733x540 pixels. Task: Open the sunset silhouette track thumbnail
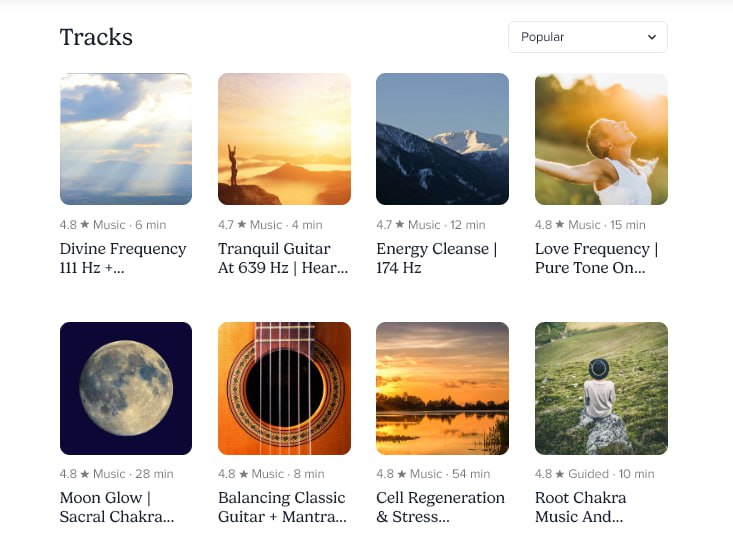point(284,139)
